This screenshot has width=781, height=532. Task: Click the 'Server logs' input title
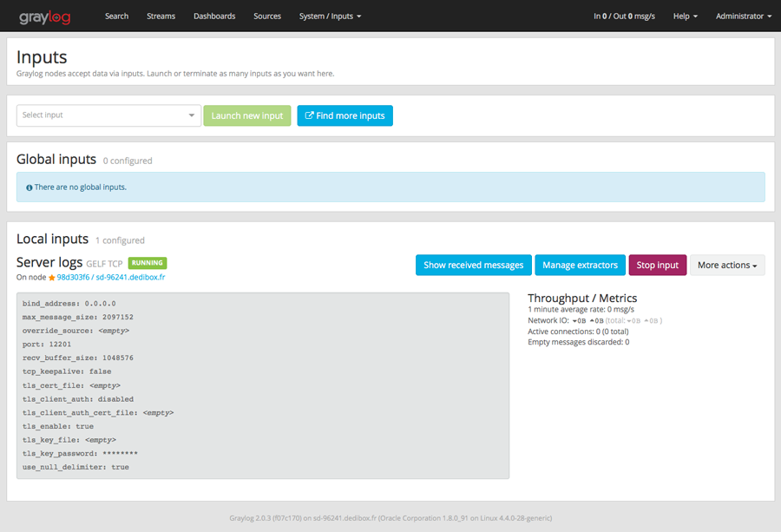[49, 262]
